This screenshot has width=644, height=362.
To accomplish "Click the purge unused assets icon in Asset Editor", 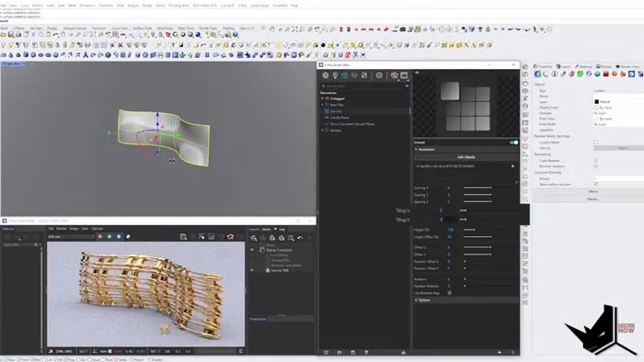I will pyautogui.click(x=403, y=352).
